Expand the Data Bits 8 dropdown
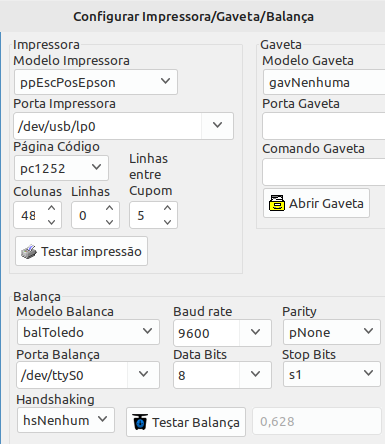385x444 pixels. pos(255,374)
